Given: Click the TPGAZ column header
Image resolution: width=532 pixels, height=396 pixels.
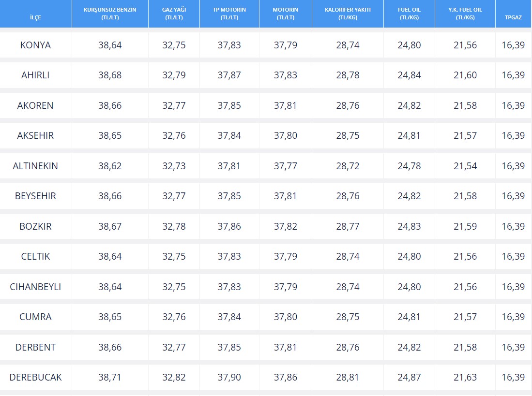Looking at the screenshot, I should coord(513,17).
